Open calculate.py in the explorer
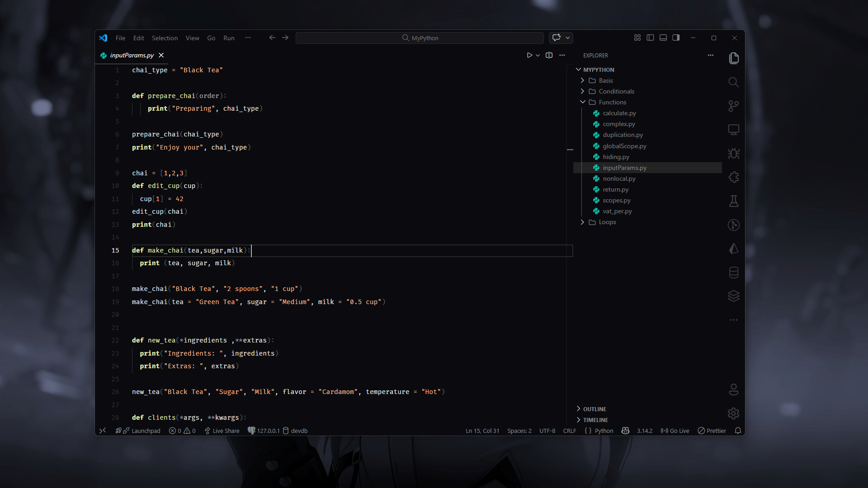This screenshot has height=488, width=868. pos(619,113)
